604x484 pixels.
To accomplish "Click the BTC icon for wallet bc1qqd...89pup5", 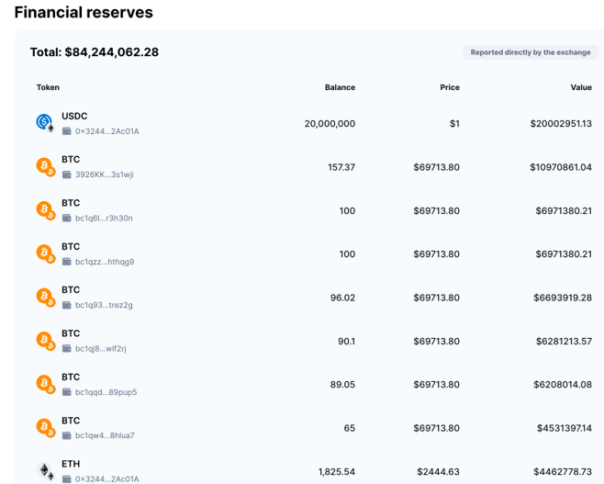I will pos(45,384).
